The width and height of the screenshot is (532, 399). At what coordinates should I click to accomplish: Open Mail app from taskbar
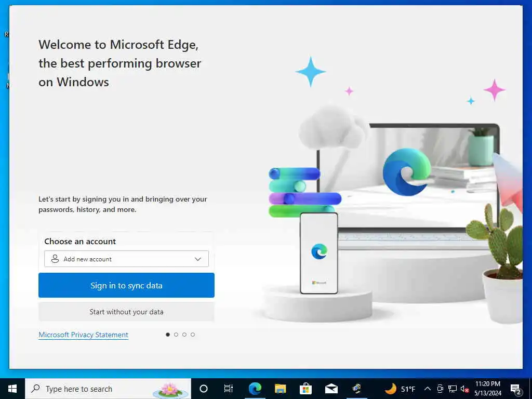click(x=331, y=389)
